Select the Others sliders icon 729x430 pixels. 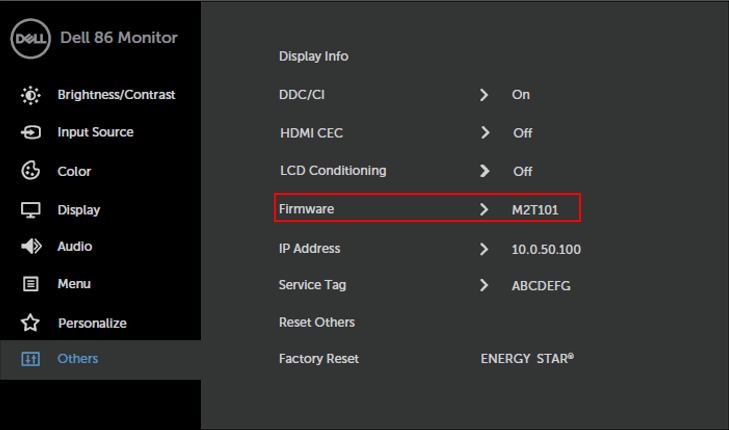coord(31,359)
